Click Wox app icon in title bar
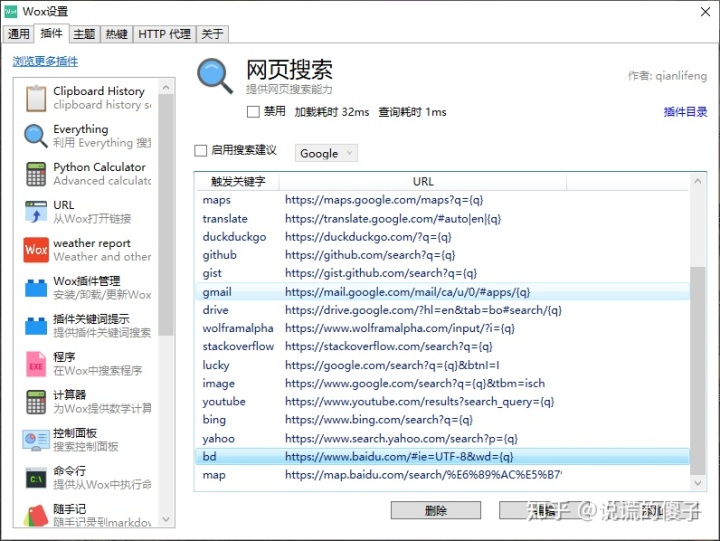720x541 pixels. point(10,11)
